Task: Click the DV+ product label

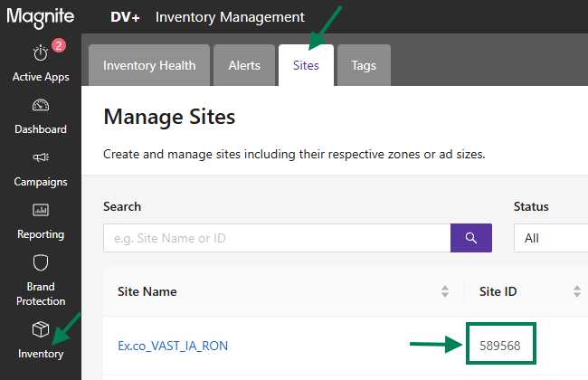Action: click(x=125, y=17)
